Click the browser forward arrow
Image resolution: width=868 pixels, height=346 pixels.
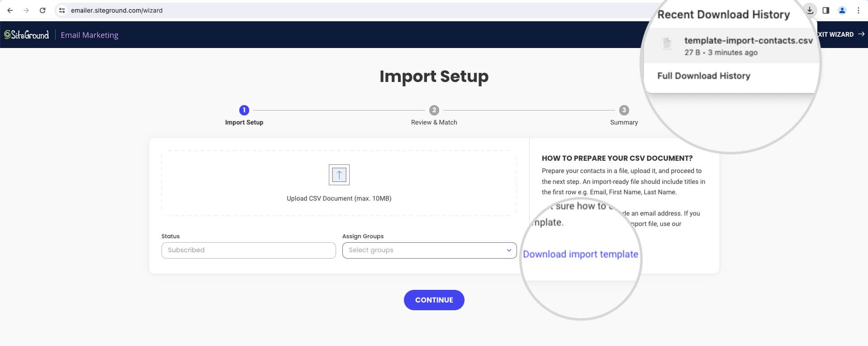(26, 10)
